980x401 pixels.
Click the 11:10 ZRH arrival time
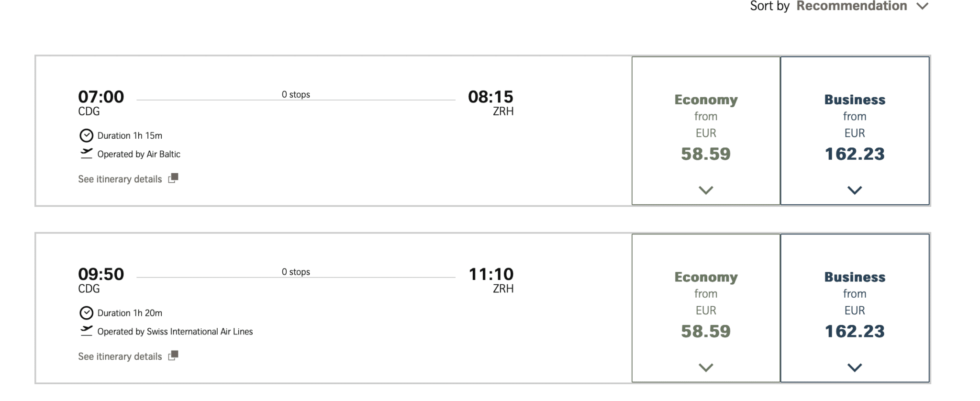click(x=491, y=274)
